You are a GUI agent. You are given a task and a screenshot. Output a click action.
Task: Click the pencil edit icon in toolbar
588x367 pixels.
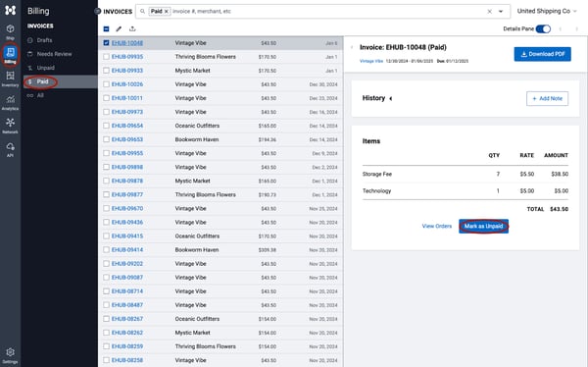pos(119,28)
